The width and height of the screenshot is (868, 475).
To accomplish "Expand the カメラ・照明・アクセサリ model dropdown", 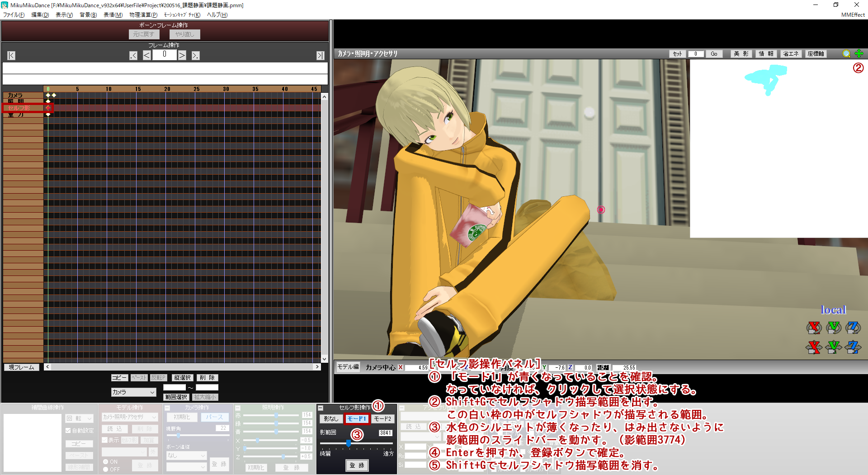I will coord(130,417).
